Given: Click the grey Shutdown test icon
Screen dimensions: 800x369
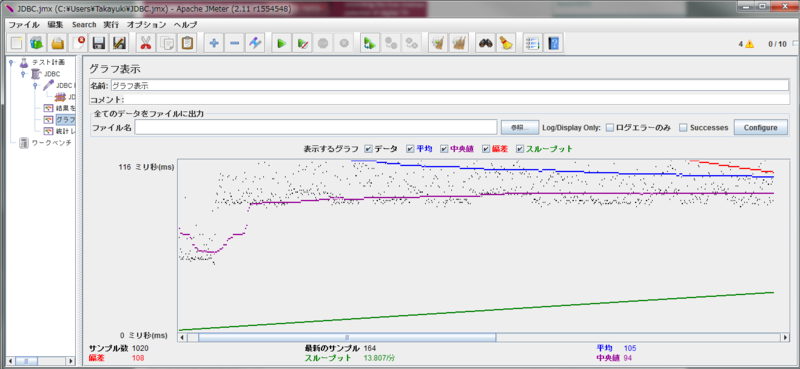Looking at the screenshot, I should tap(343, 43).
